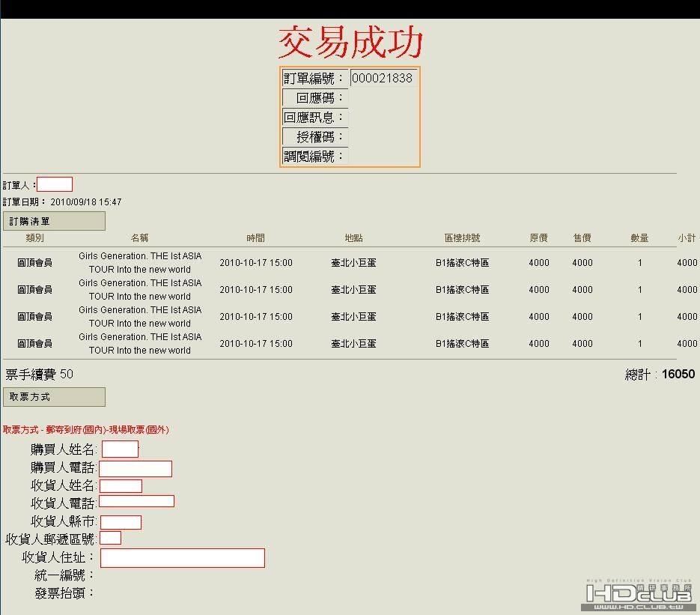Click the 時間 column header
The height and width of the screenshot is (615, 700).
pos(256,237)
